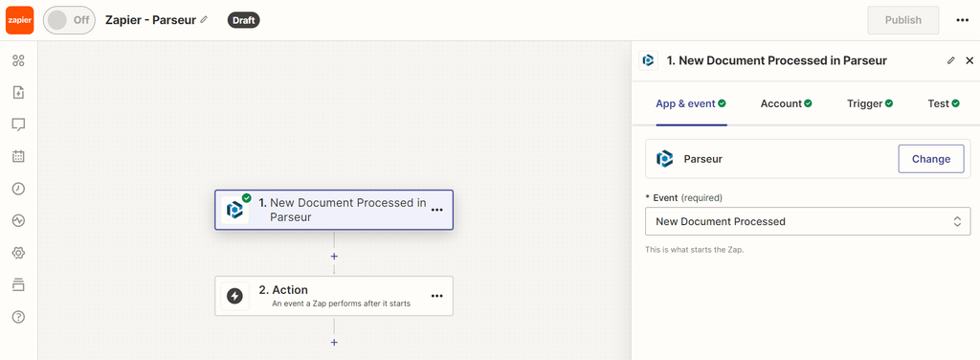980x360 pixels.
Task: Switch to the Account tab
Action: (786, 103)
